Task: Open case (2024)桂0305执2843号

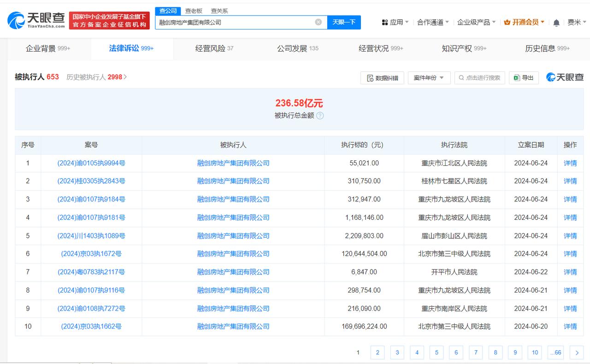Action: [91, 181]
